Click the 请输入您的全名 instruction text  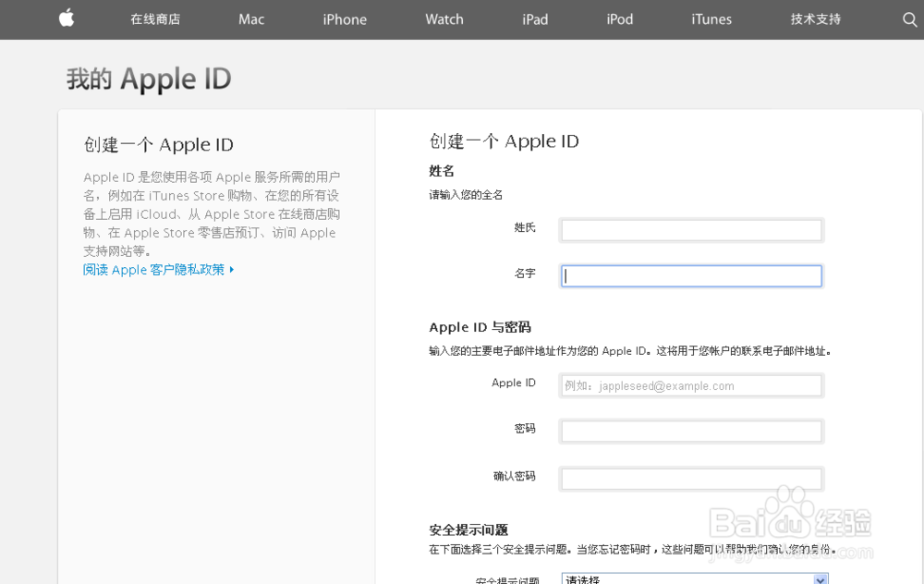[466, 195]
